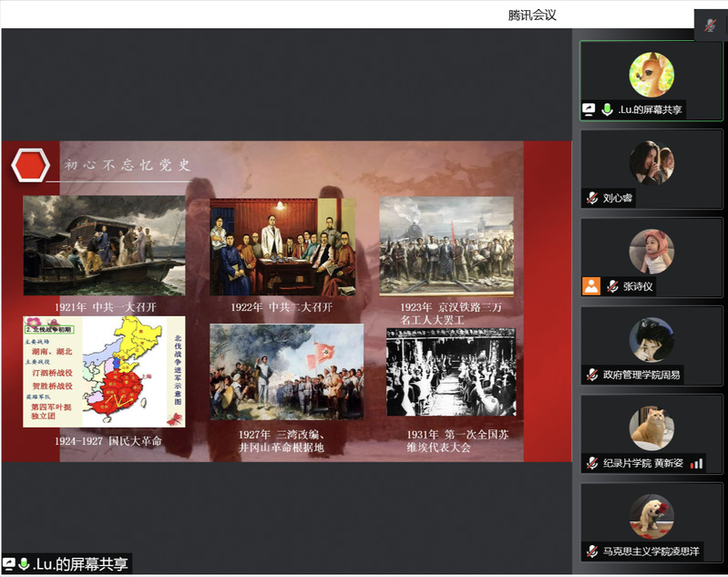Click the screen share icon on .Lu. tile

click(590, 109)
